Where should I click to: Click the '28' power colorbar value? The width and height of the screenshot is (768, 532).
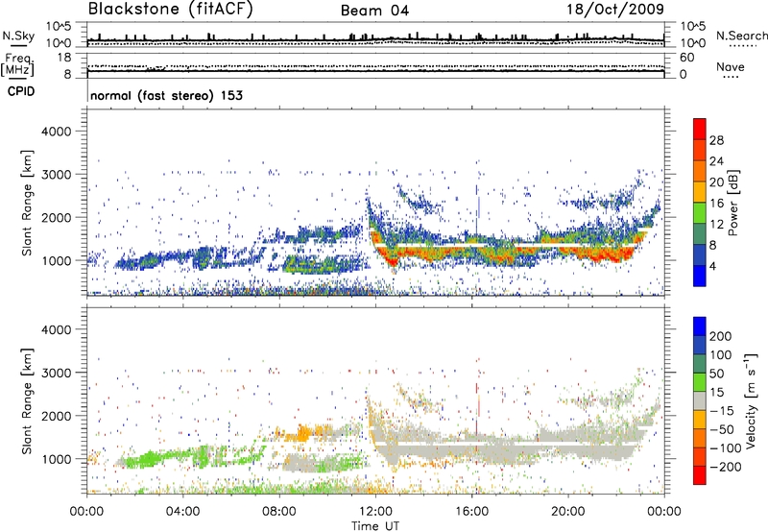pos(716,140)
